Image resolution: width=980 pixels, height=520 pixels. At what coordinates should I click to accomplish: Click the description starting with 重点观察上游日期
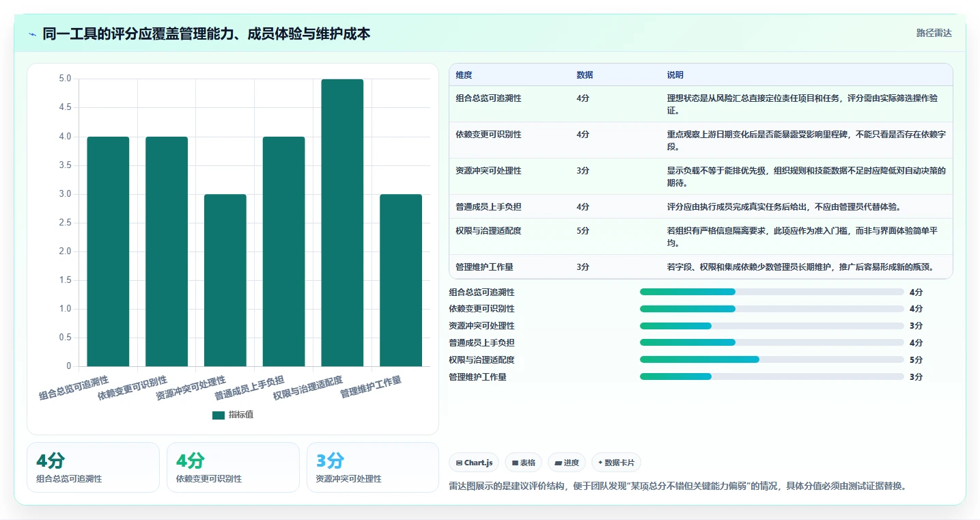pyautogui.click(x=807, y=141)
